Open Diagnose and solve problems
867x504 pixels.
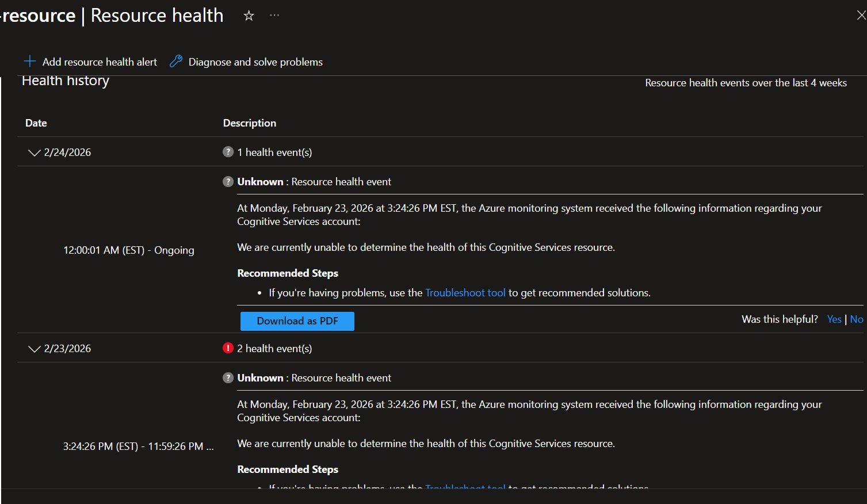246,62
